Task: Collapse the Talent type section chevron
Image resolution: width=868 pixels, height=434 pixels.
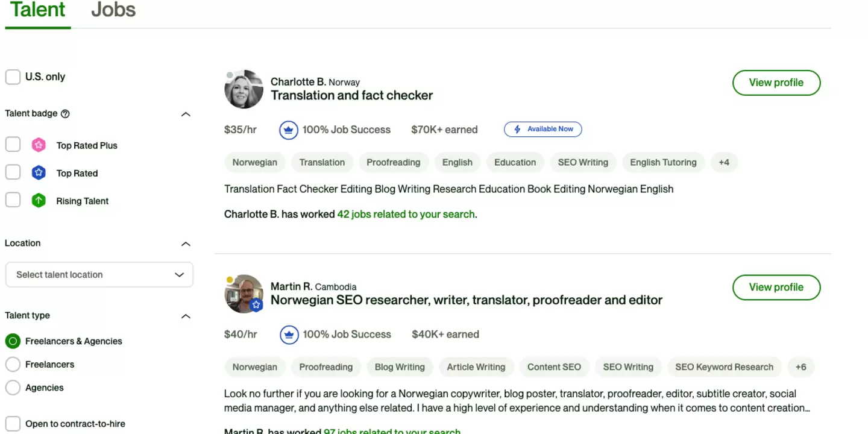Action: [186, 316]
